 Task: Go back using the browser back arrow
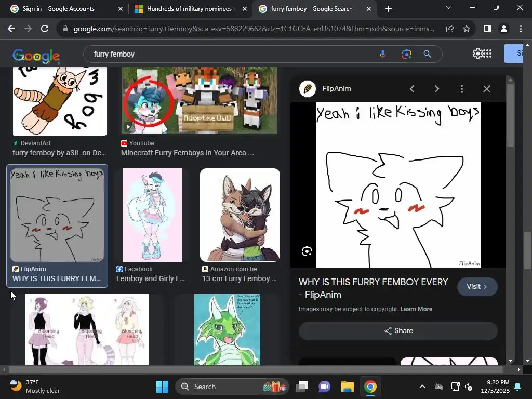pos(11,29)
